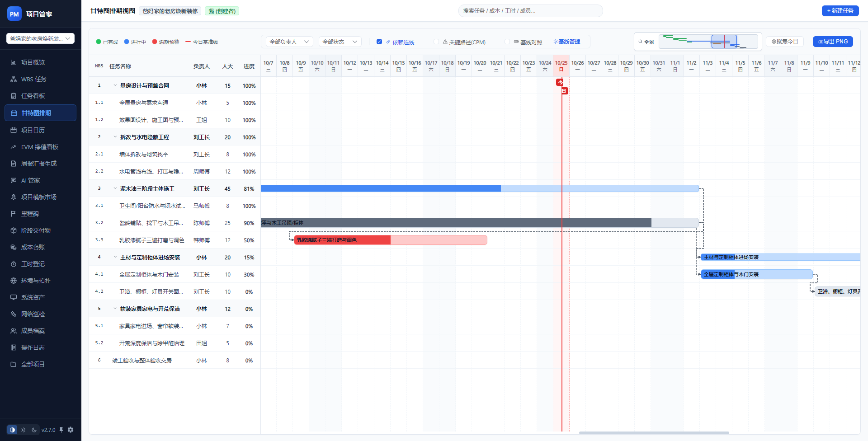
Task: Collapse task group 软装家具家电与开荒保洁
Action: click(x=115, y=309)
